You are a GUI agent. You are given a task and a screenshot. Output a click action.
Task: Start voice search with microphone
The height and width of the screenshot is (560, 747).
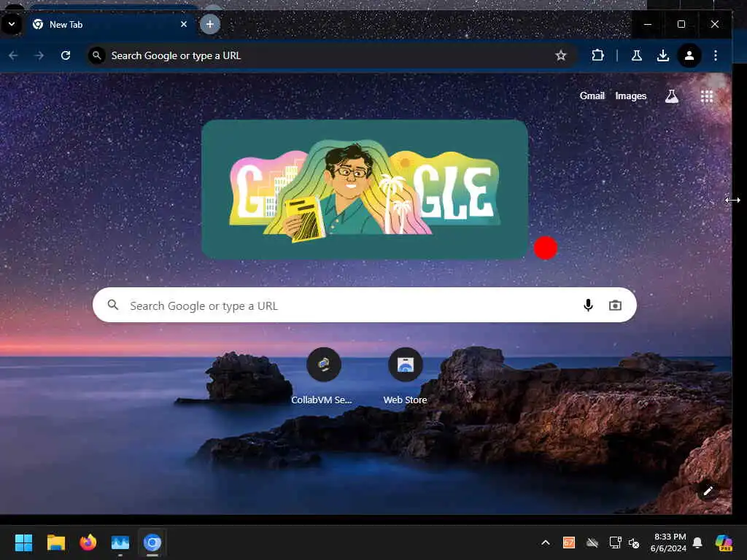click(589, 306)
